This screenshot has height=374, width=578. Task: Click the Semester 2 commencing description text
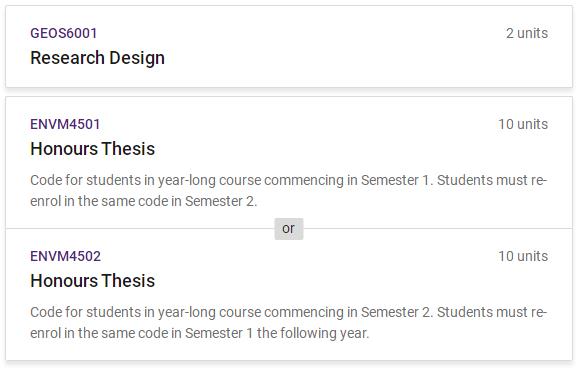pos(289,322)
